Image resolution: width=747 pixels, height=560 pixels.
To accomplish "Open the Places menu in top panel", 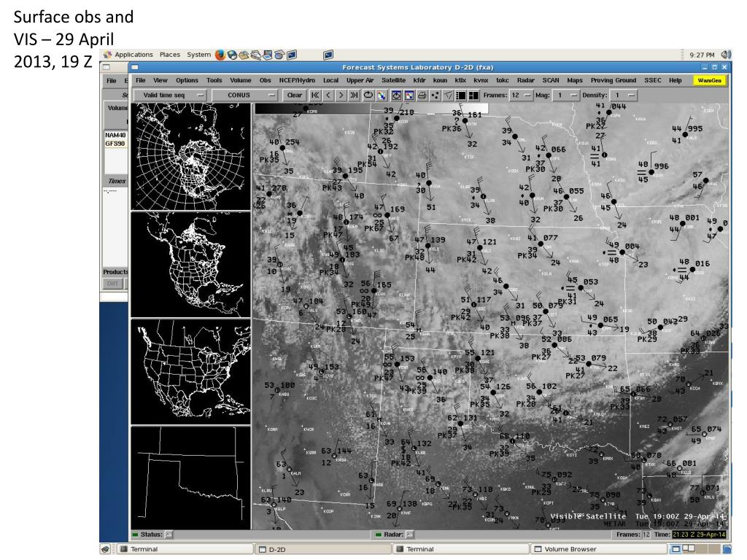I will tap(169, 55).
